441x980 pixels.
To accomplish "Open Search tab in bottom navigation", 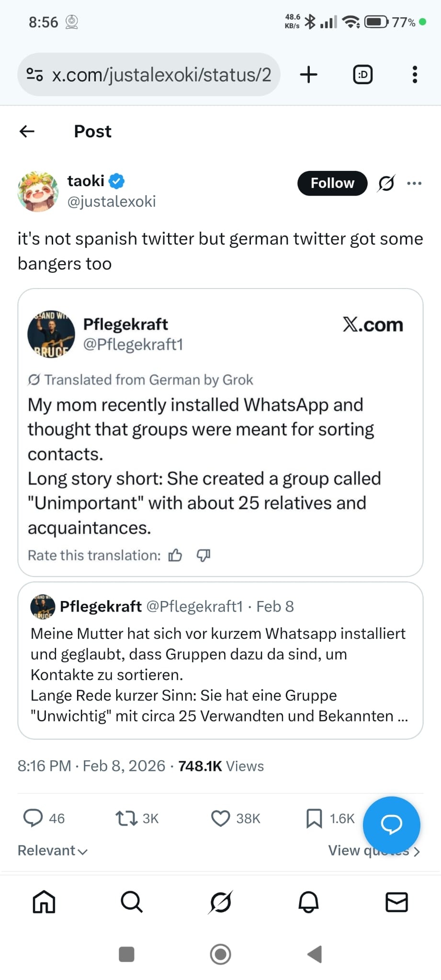I will (132, 902).
